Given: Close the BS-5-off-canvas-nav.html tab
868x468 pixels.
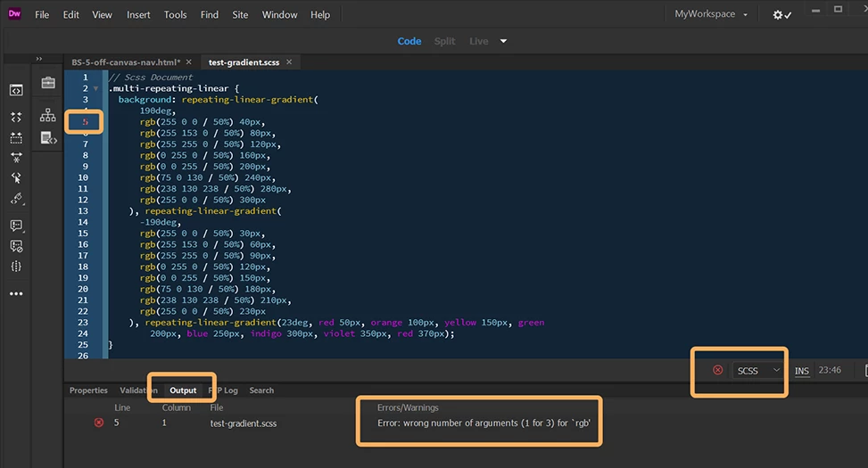Looking at the screenshot, I should 189,62.
